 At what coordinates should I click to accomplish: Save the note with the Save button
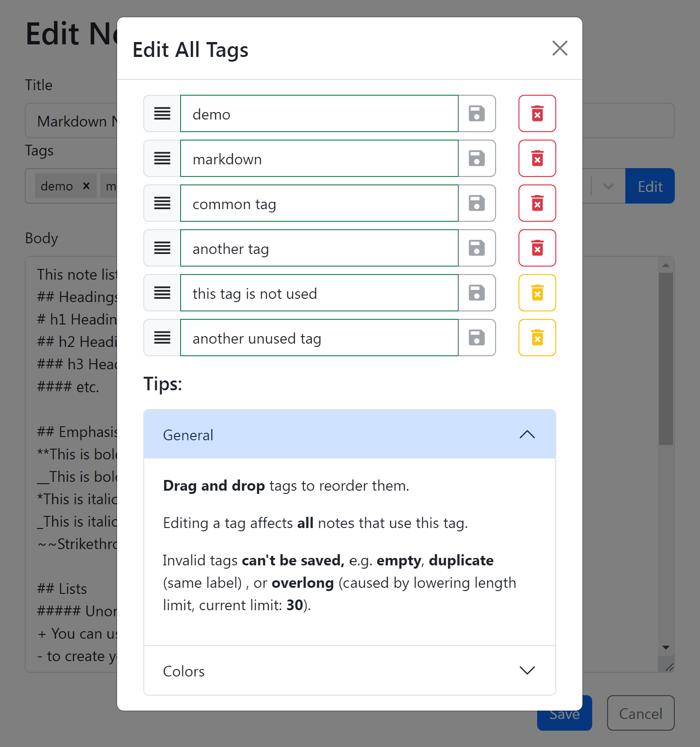[564, 713]
